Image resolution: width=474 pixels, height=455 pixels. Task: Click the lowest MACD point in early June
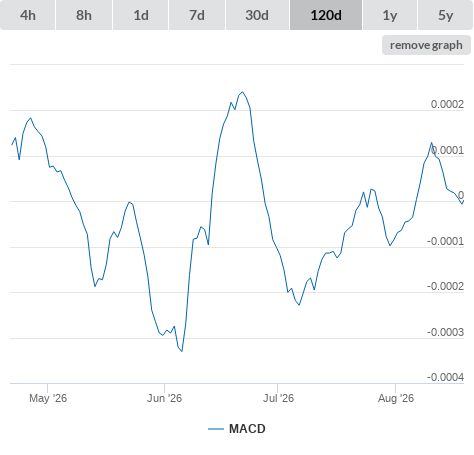182,351
